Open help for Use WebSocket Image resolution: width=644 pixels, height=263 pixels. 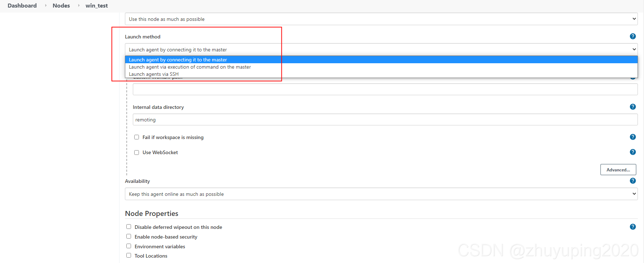tap(633, 152)
